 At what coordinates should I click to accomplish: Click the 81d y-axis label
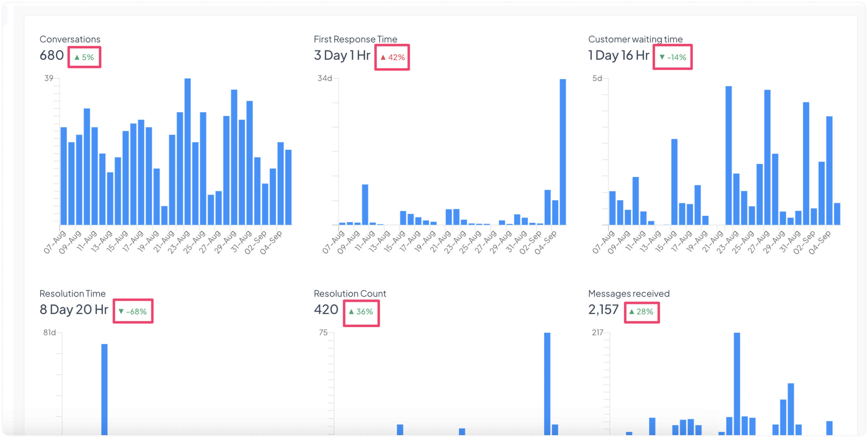coord(49,333)
